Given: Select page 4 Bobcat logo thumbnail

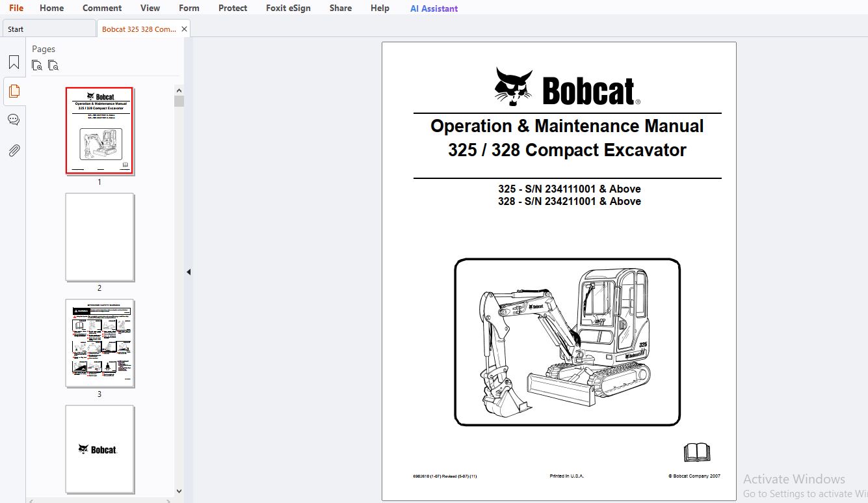Looking at the screenshot, I should (99, 449).
